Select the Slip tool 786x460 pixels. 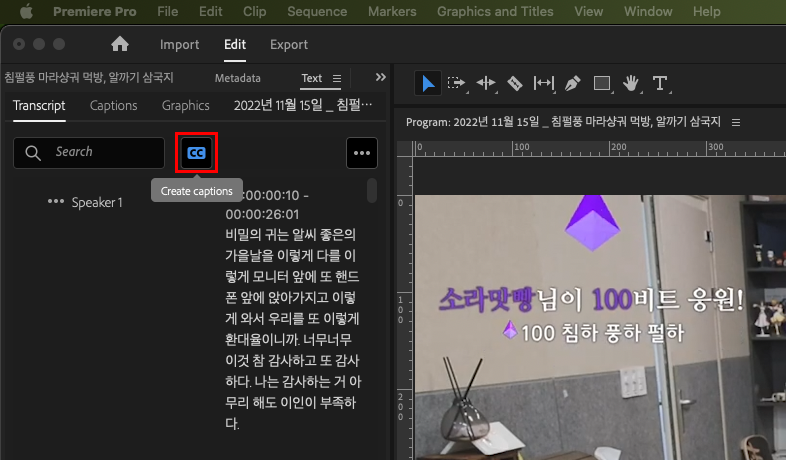tap(544, 83)
